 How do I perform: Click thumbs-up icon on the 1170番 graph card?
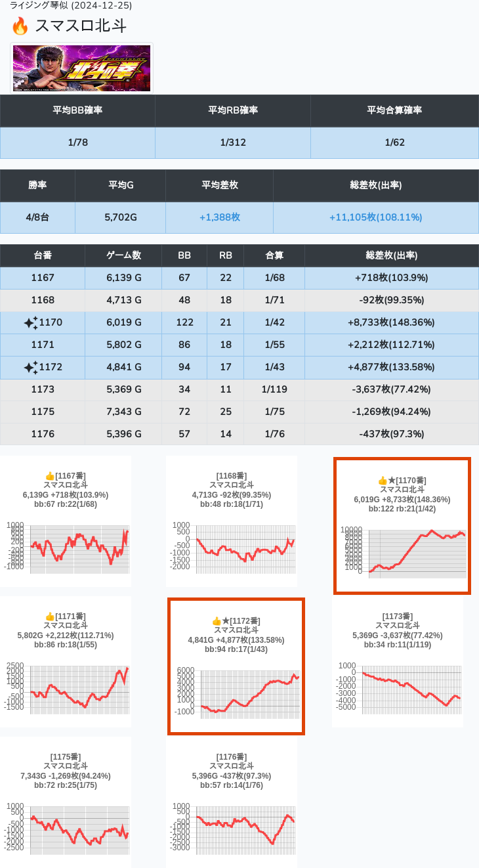[383, 481]
